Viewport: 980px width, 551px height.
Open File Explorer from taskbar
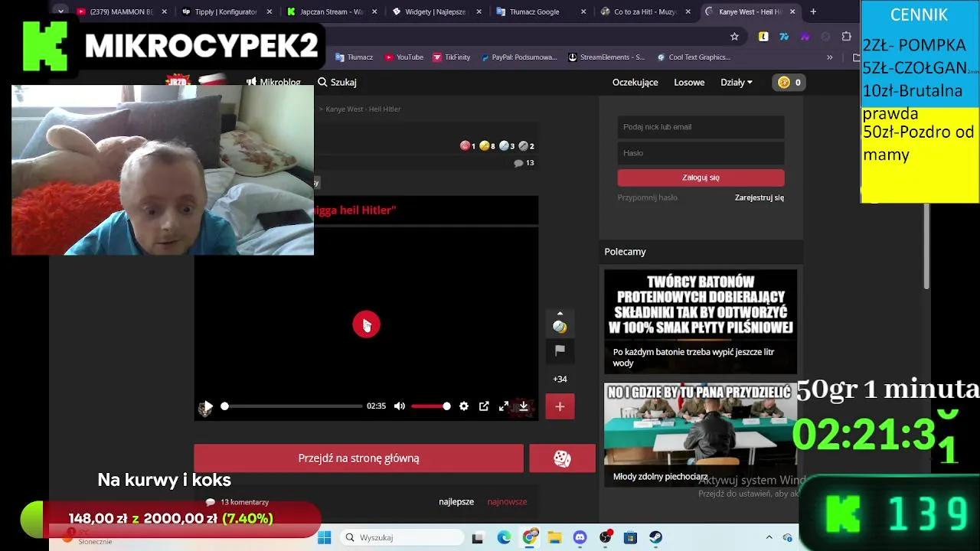coord(554,537)
